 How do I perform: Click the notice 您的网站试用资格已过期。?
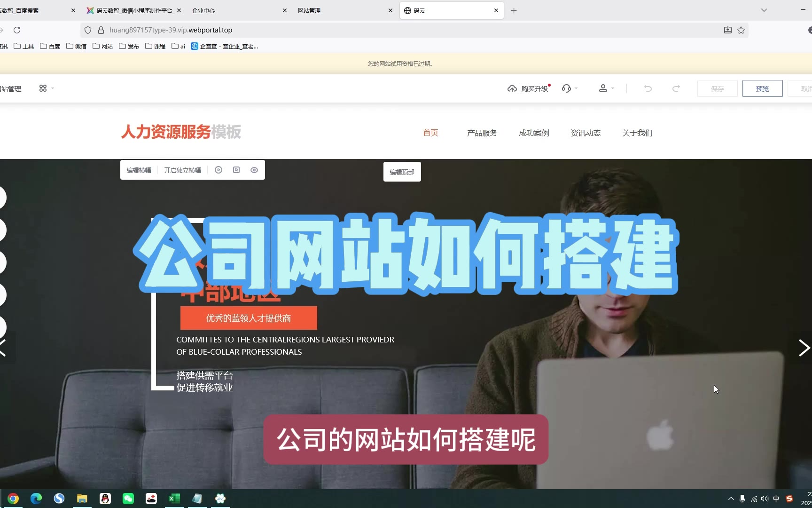tap(401, 63)
